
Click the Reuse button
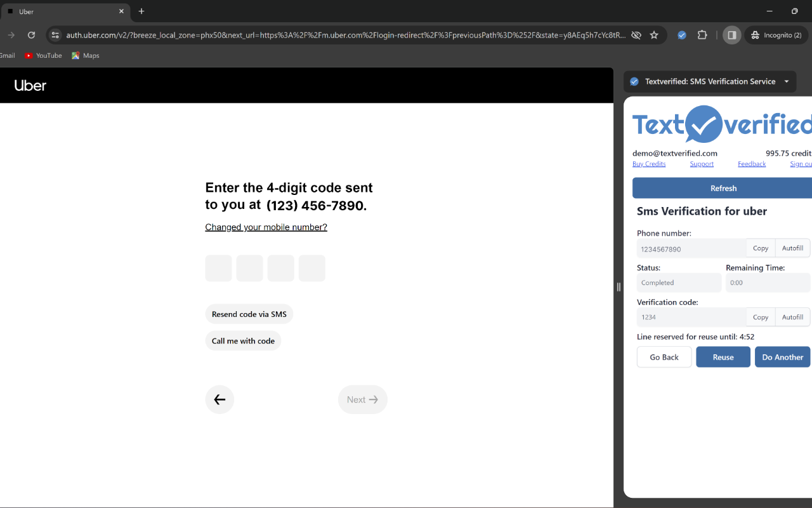point(723,357)
